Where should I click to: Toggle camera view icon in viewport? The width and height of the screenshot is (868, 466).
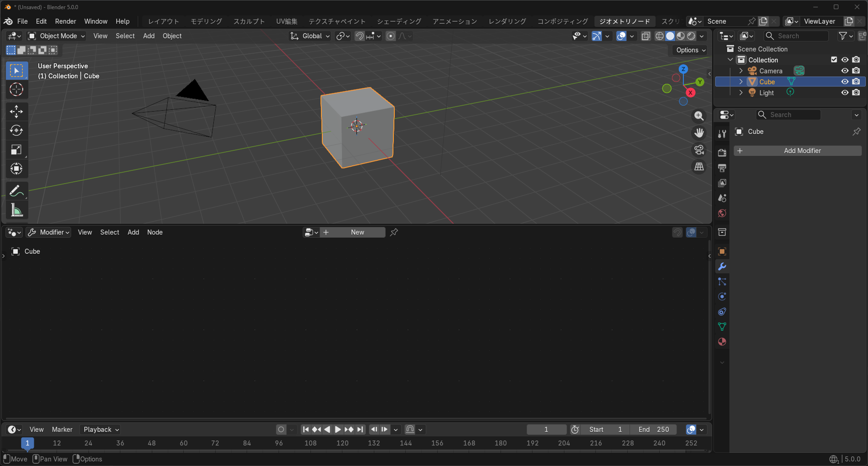pos(699,150)
